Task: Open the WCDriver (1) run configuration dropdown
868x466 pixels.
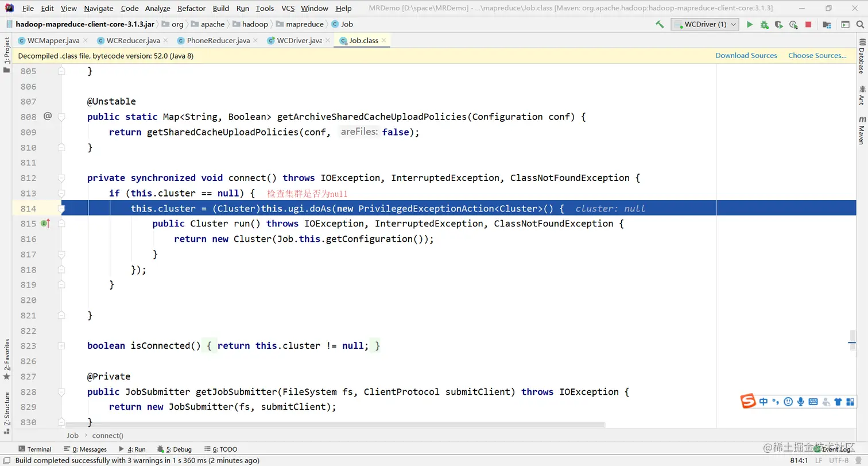Action: (704, 25)
